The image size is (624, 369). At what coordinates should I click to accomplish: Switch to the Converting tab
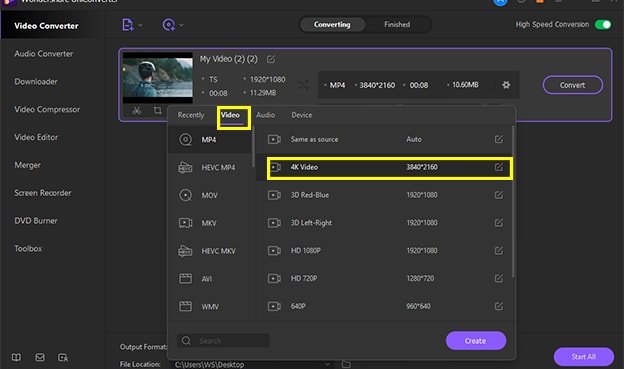click(332, 24)
